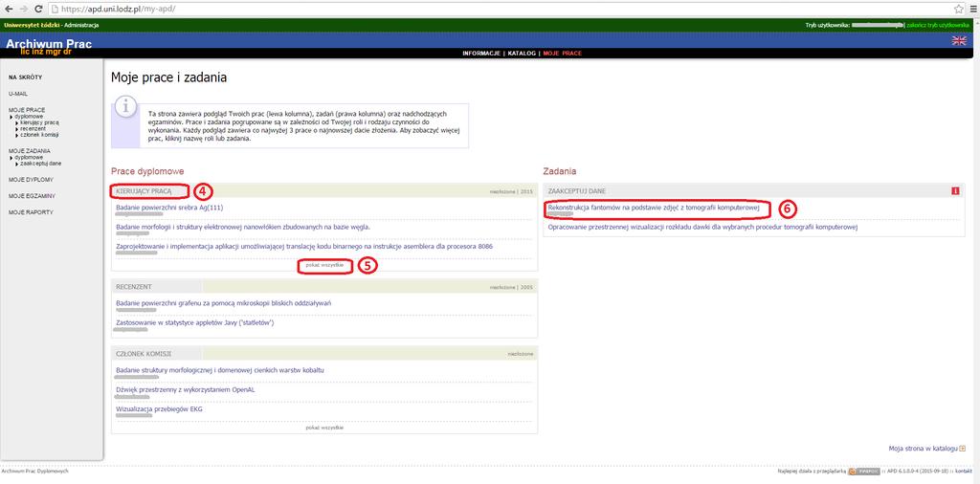Switch language with the UK flag icon

tap(959, 40)
